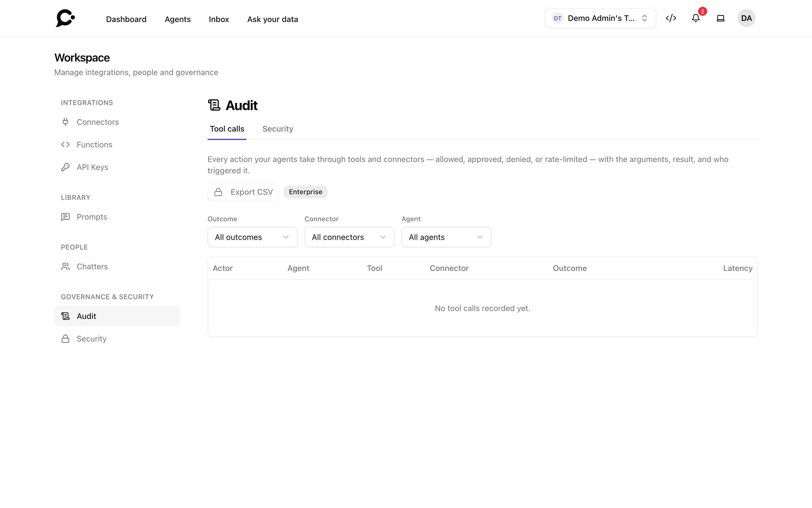812x508 pixels.
Task: Click the Functions code brackets icon
Action: [x=65, y=144]
